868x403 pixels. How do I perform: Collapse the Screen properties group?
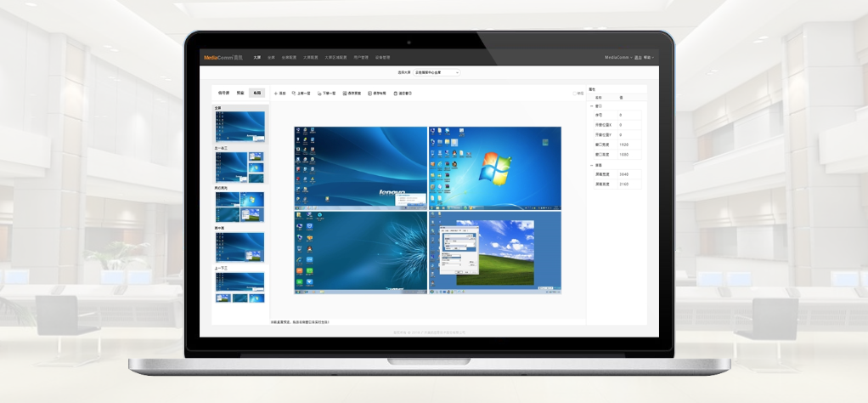[x=591, y=165]
